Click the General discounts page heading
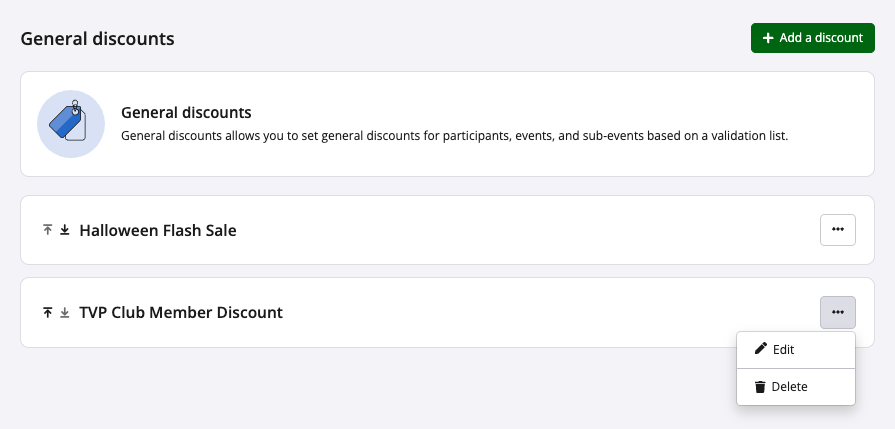Viewport: 895px width, 429px height. (97, 39)
